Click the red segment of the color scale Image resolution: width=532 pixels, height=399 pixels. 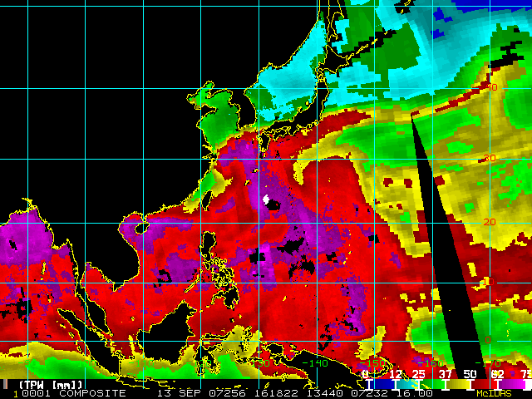tap(484, 384)
